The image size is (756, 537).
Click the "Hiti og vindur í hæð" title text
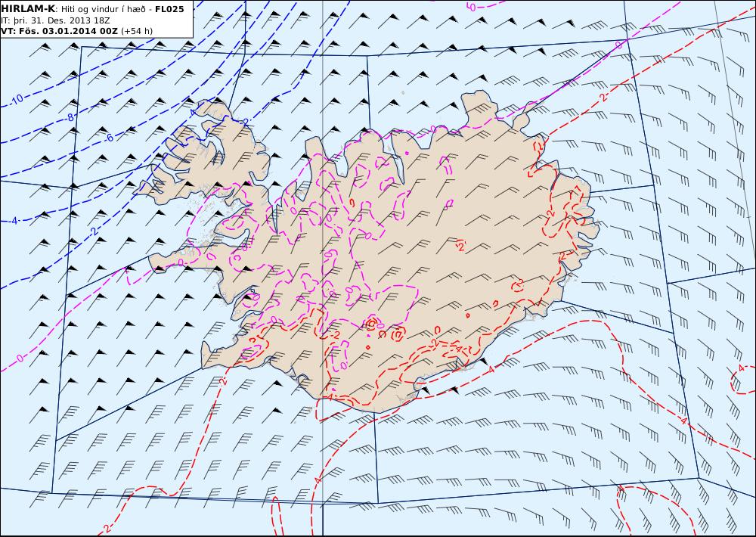[x=103, y=9]
